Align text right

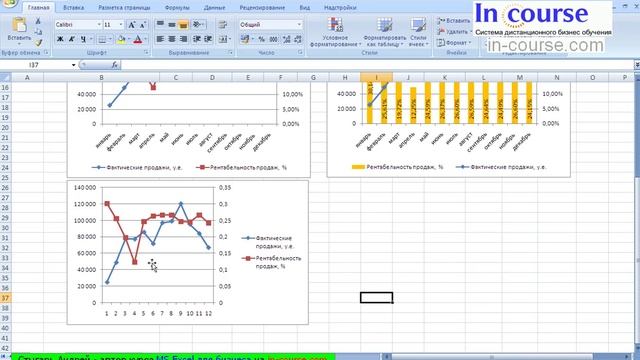(183, 39)
